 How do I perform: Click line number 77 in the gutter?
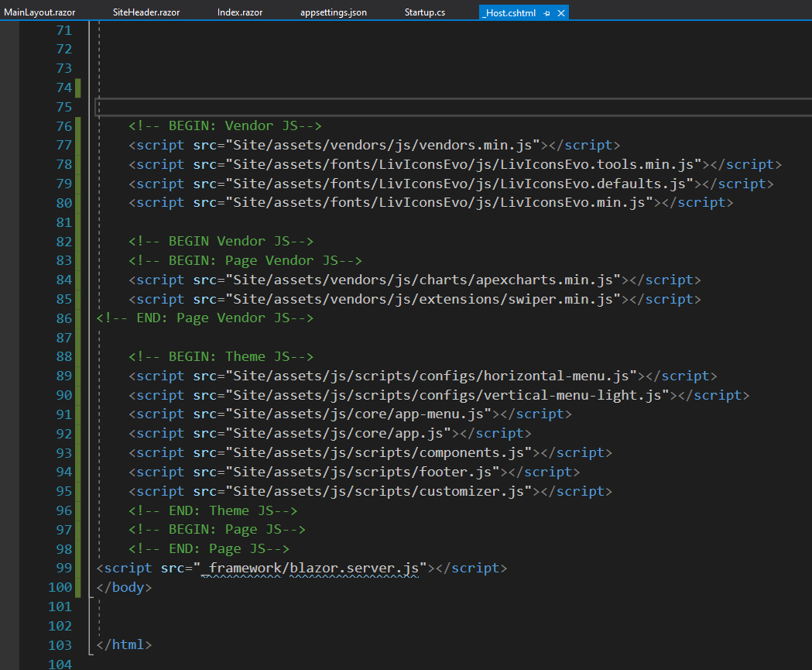[63, 145]
